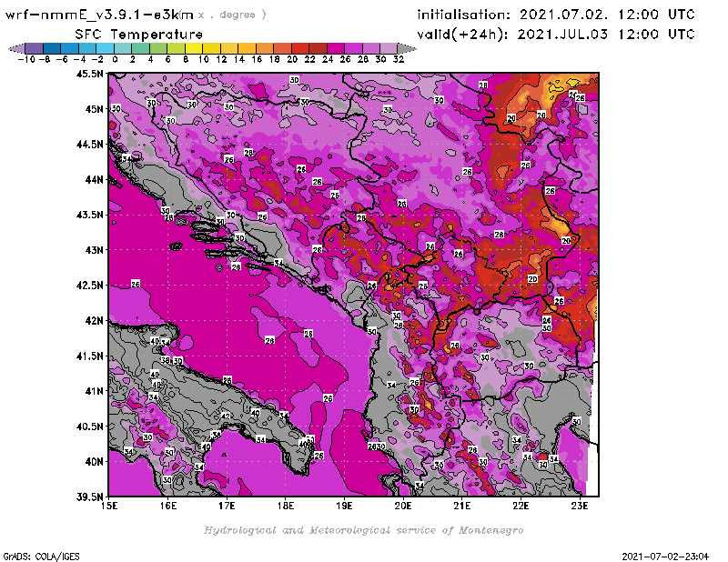
Task: Select the valid(+24h) 2021.JUL.03 12:00 UTC line
Action: [x=556, y=35]
